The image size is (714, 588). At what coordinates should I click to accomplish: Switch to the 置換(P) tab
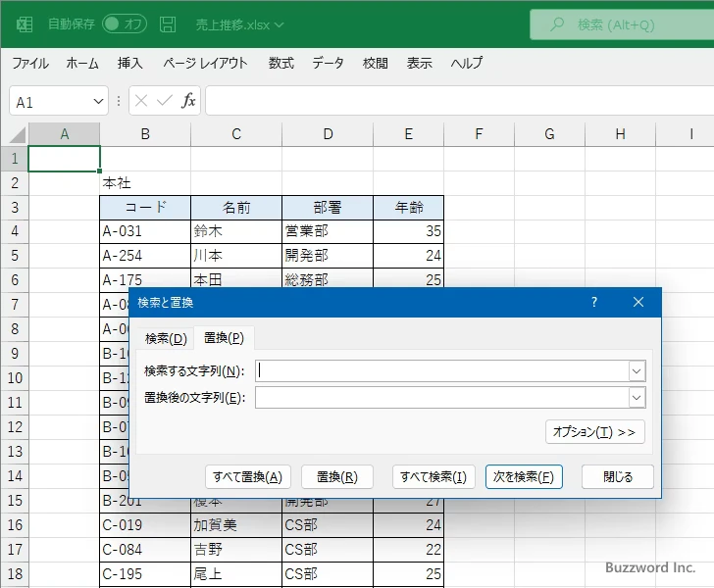(224, 338)
